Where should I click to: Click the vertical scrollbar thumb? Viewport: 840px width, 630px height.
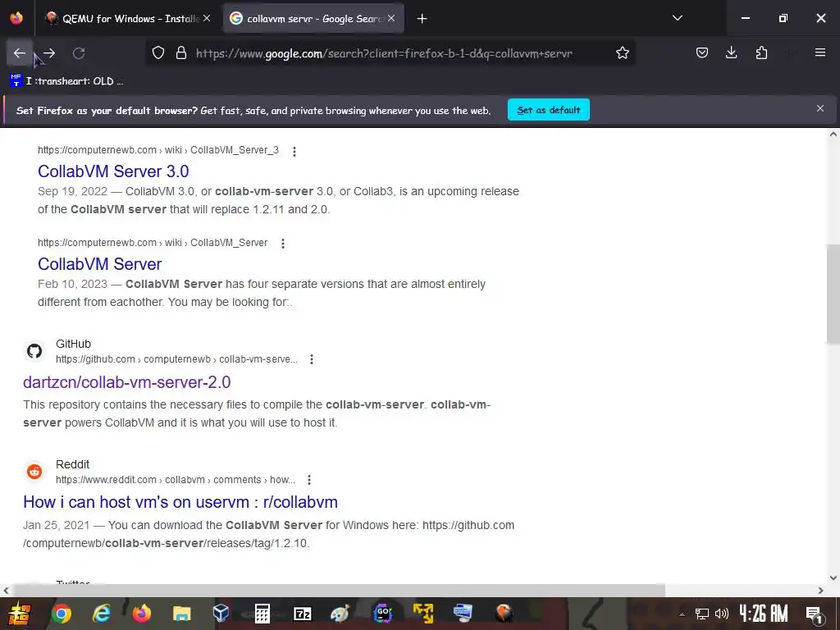833,295
